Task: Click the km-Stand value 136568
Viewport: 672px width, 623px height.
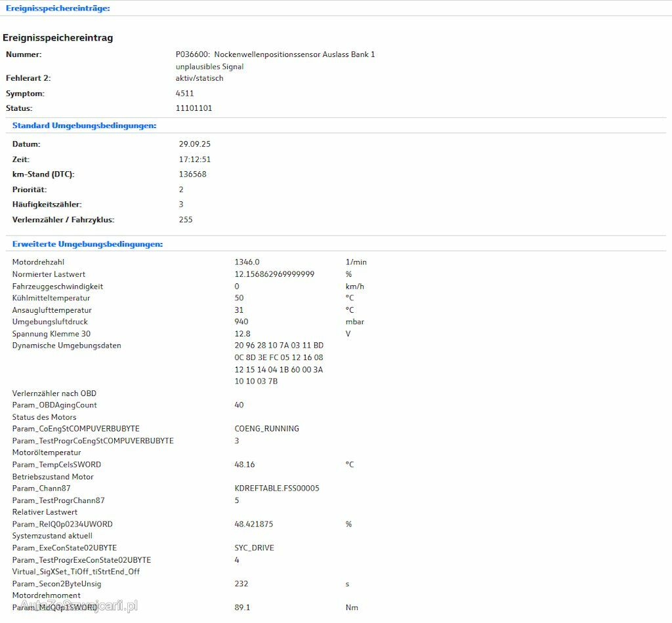Action: (x=192, y=174)
